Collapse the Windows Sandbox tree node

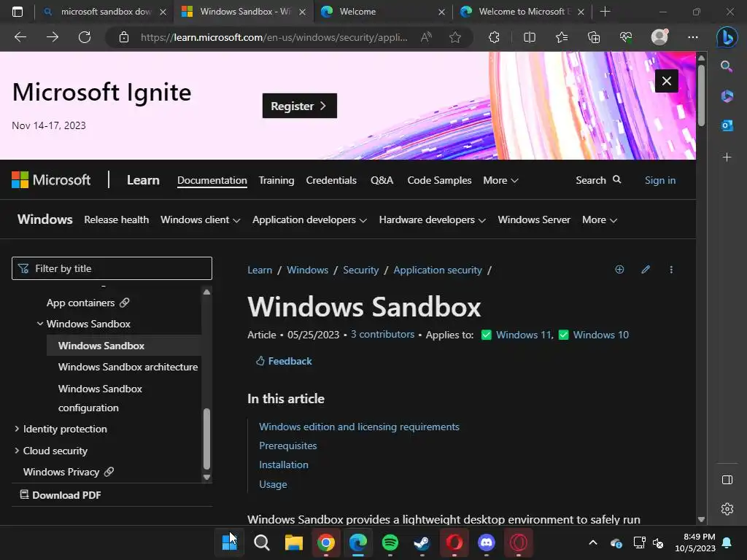coord(40,324)
